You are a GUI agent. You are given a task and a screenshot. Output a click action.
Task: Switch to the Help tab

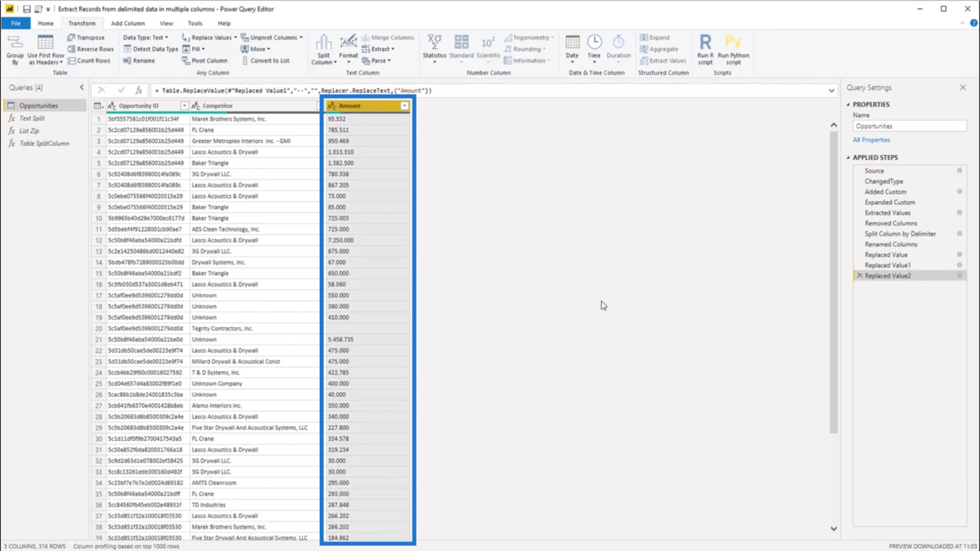(x=224, y=23)
